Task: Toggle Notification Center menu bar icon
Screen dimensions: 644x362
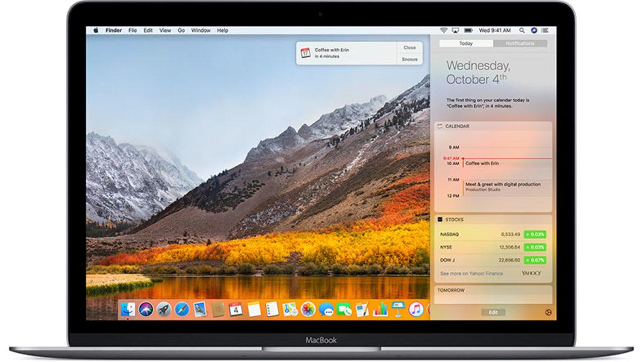Action: coord(546,31)
